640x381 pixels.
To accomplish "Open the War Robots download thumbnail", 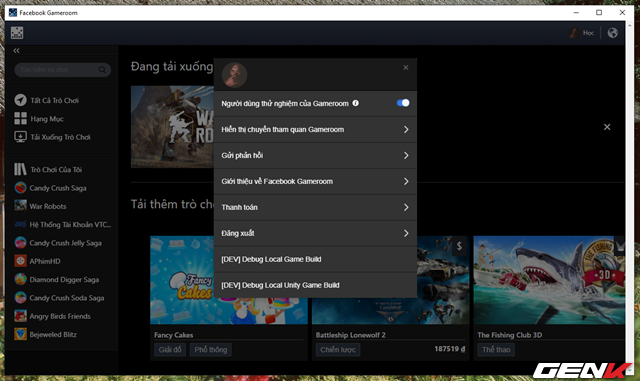I will 172,127.
